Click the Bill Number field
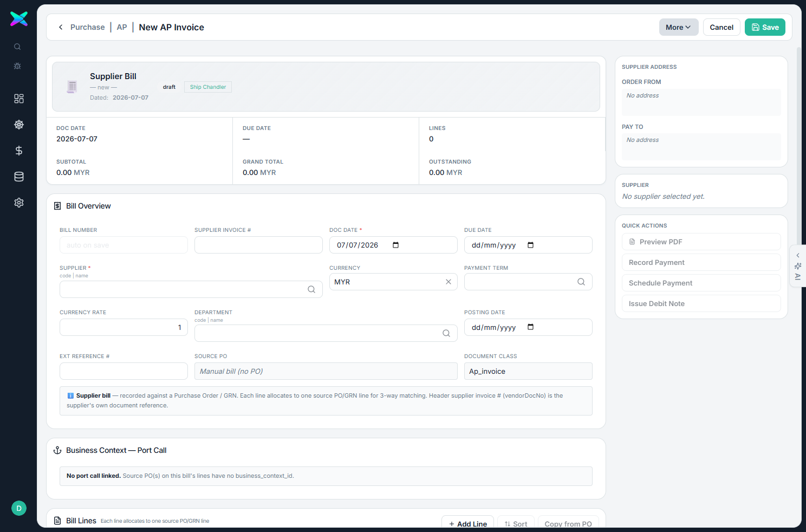This screenshot has width=806, height=532. 123,245
